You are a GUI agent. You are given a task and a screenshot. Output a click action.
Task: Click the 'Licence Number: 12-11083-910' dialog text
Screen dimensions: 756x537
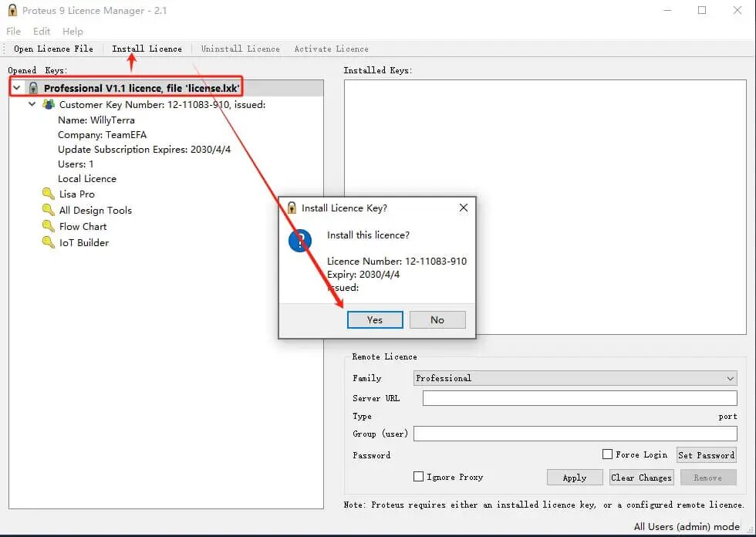click(x=397, y=262)
